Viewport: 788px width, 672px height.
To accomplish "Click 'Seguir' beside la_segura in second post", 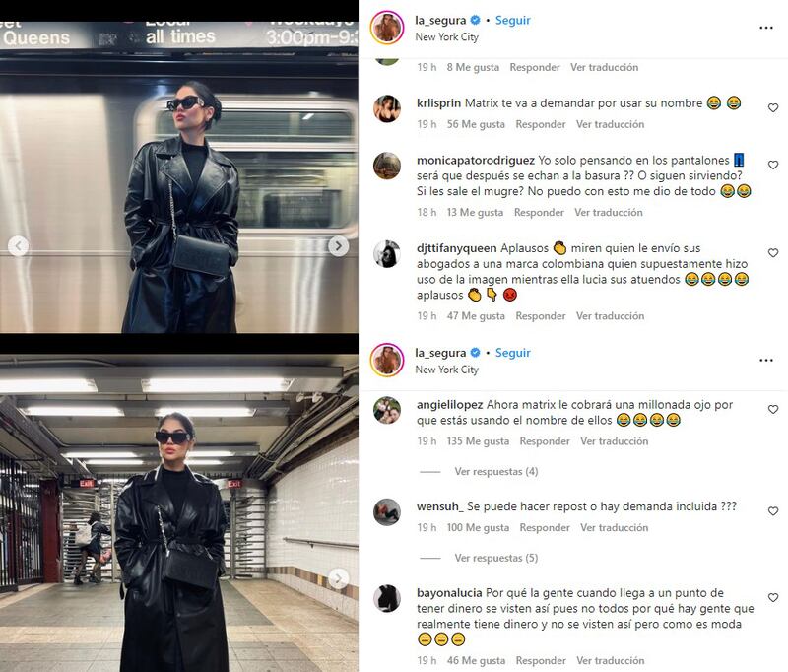I will [512, 353].
